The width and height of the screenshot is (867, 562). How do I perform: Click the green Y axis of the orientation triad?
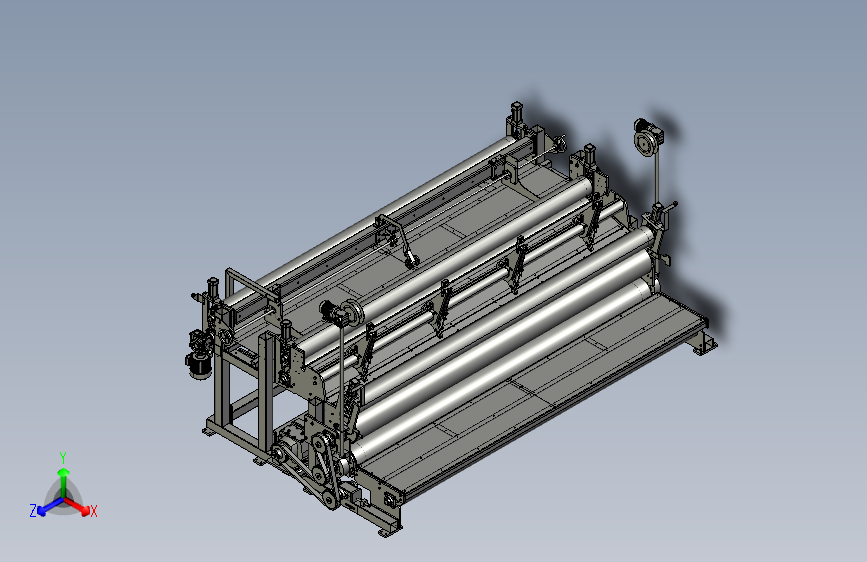(64, 482)
